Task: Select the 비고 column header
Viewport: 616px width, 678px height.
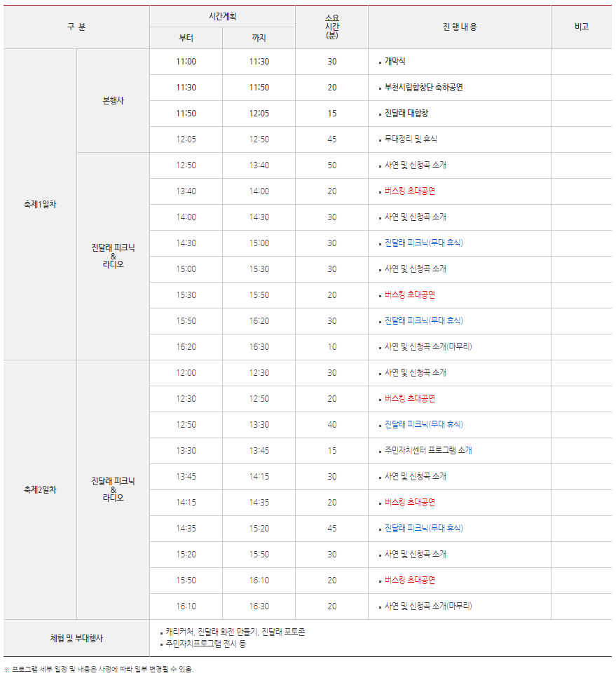Action: pyautogui.click(x=582, y=26)
